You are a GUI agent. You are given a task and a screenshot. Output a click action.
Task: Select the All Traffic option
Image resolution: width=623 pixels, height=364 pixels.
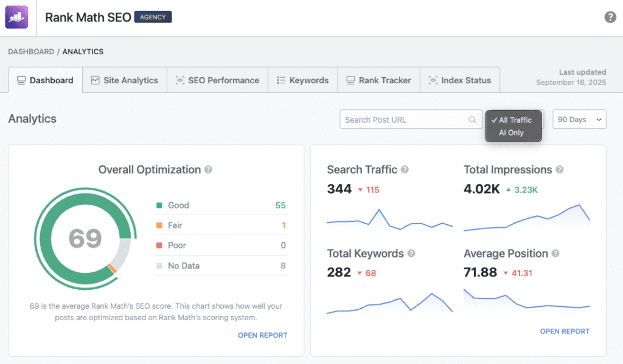[x=515, y=120]
